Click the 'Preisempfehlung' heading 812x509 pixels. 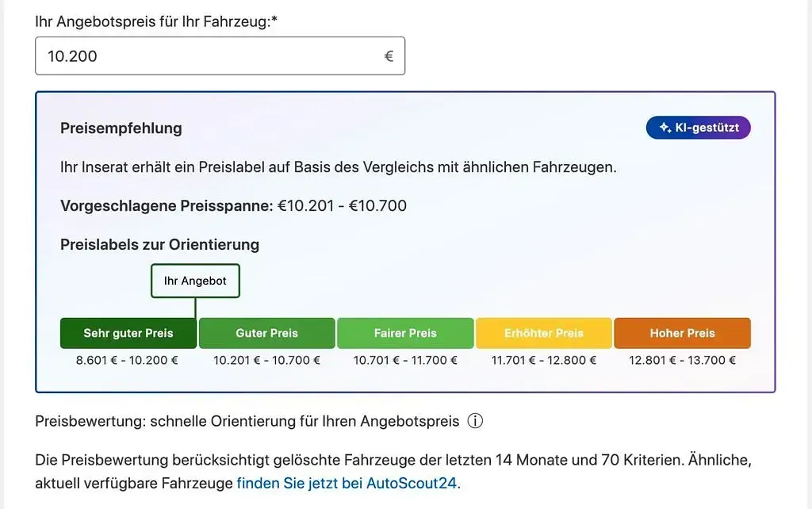tap(121, 128)
